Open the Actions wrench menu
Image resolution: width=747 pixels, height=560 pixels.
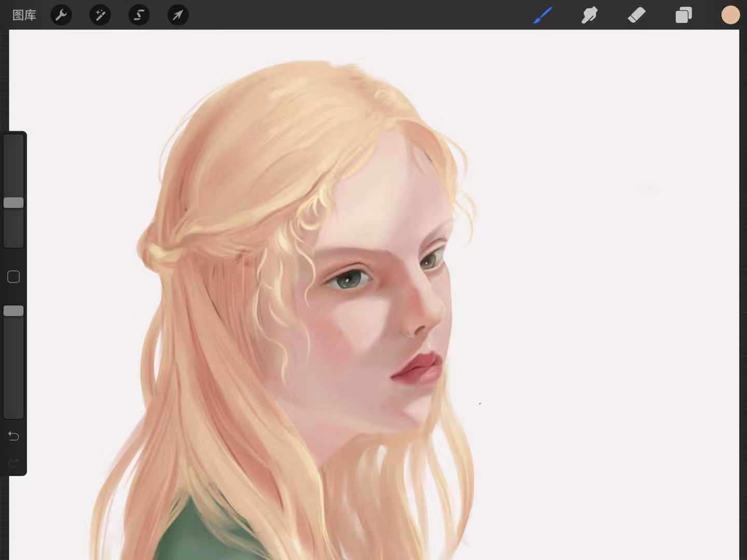[x=61, y=15]
